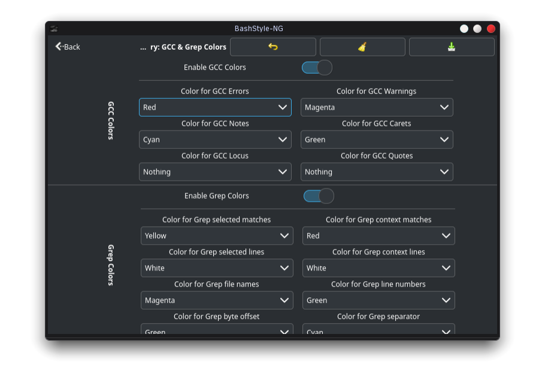Open the GCC Carets color dropdown
This screenshot has width=545, height=392.
[377, 139]
